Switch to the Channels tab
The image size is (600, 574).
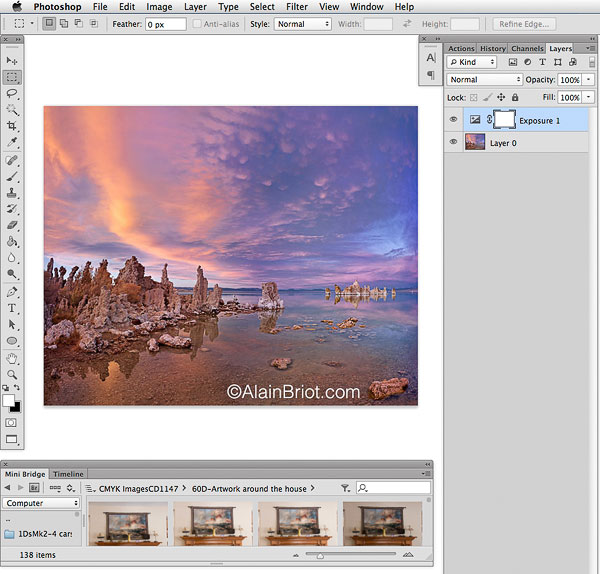[526, 48]
